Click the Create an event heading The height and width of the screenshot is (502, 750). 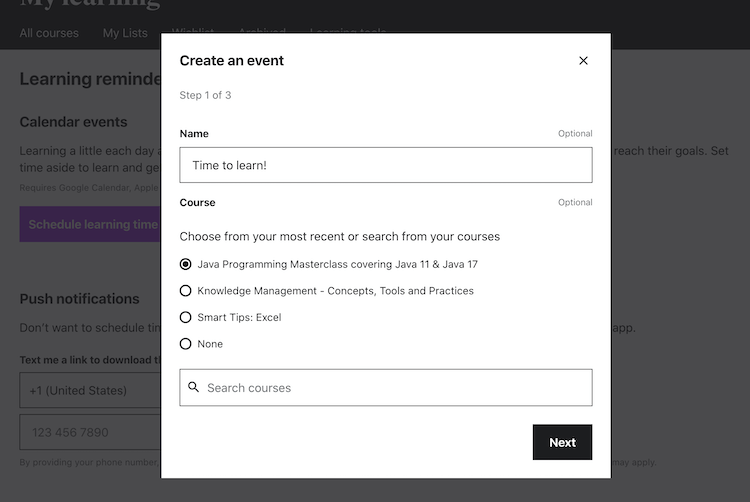(232, 61)
